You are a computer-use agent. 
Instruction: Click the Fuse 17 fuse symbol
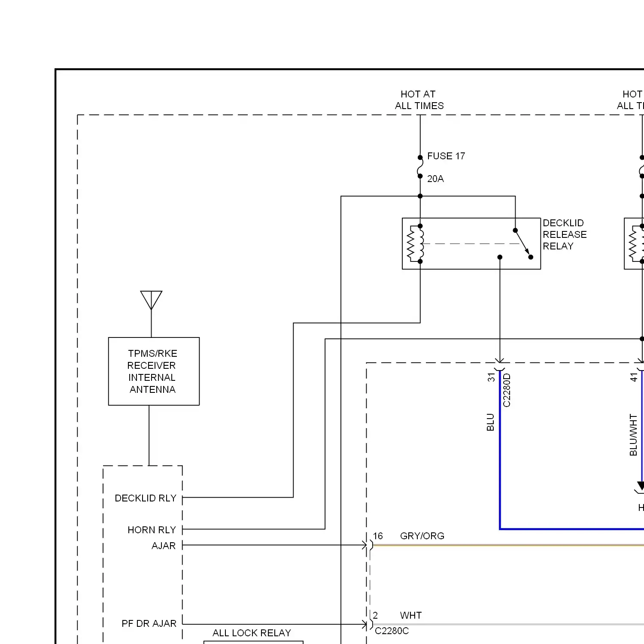(420, 167)
